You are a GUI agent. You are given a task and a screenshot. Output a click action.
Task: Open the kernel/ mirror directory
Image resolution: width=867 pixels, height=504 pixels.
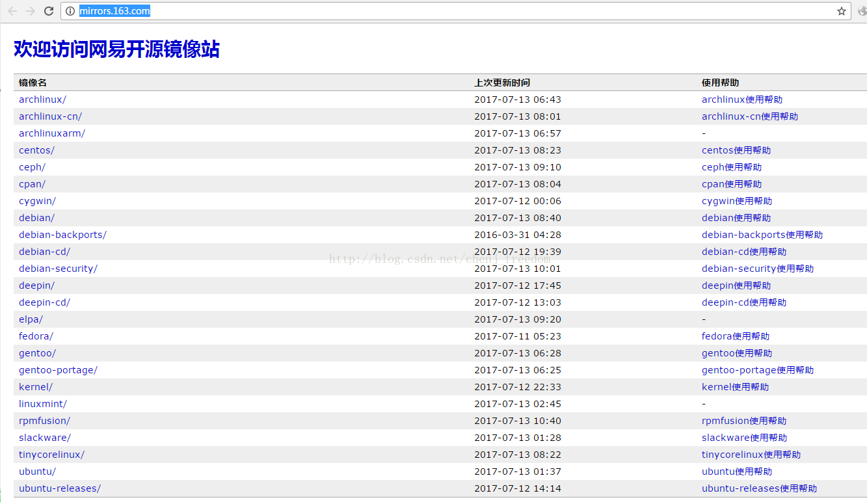pyautogui.click(x=36, y=387)
